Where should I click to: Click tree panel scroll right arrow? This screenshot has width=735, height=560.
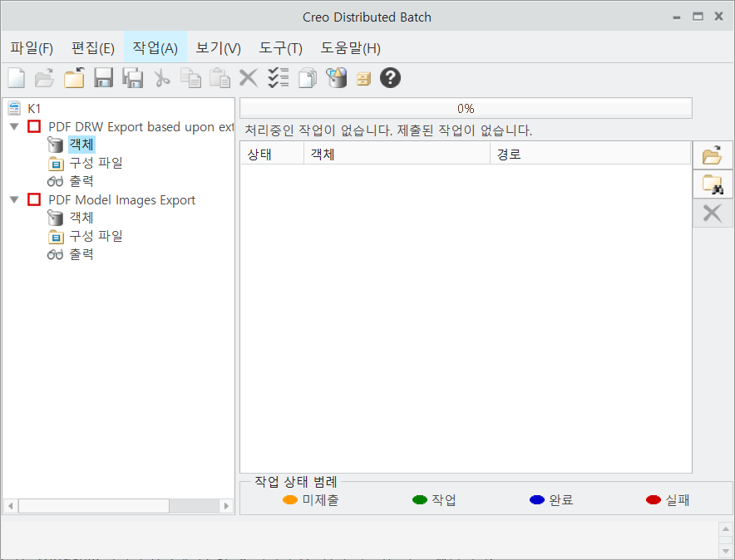(x=226, y=506)
